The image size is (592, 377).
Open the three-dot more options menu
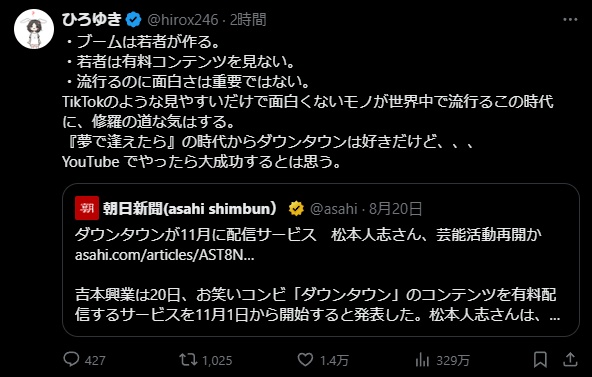(570, 20)
